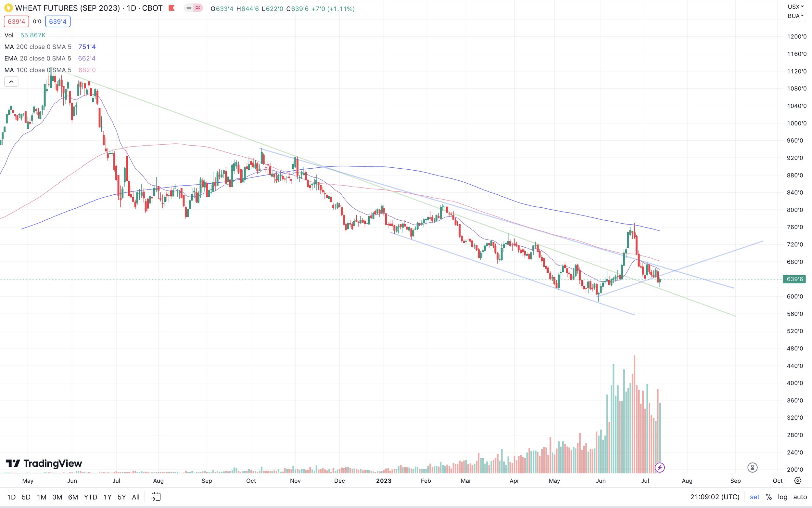Click the blue 639'4 buy price button
The height and width of the screenshot is (508, 812).
58,21
